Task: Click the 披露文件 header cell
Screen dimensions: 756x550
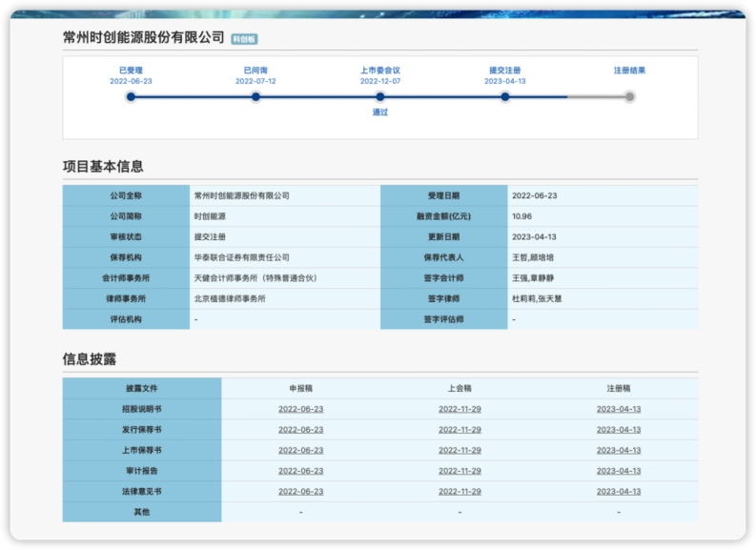Action: 142,388
